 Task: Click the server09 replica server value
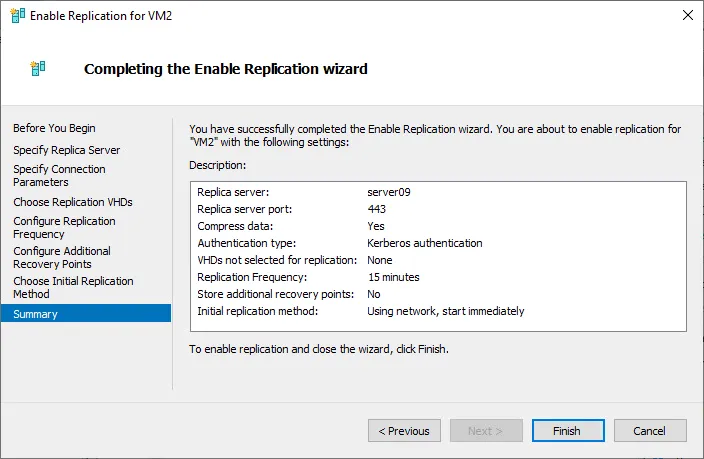389,192
